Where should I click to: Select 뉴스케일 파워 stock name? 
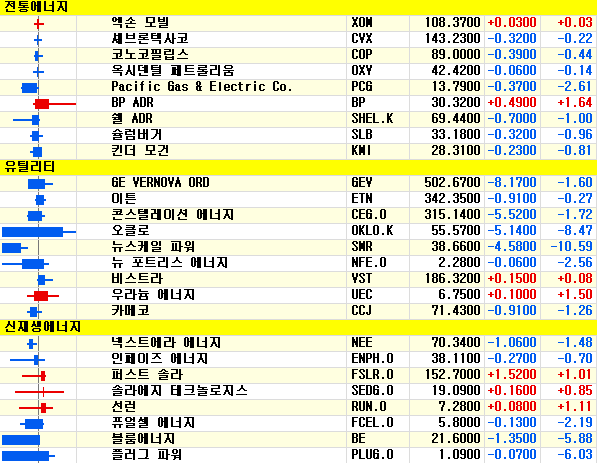(x=153, y=247)
